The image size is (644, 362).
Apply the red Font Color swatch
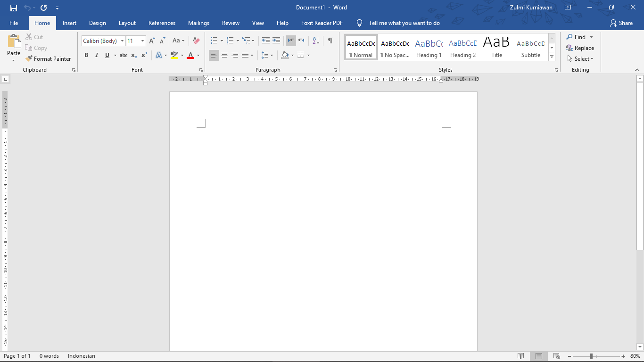tap(190, 56)
